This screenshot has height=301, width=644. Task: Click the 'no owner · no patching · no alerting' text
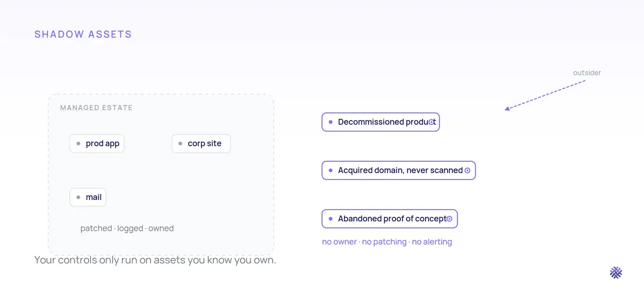click(387, 242)
